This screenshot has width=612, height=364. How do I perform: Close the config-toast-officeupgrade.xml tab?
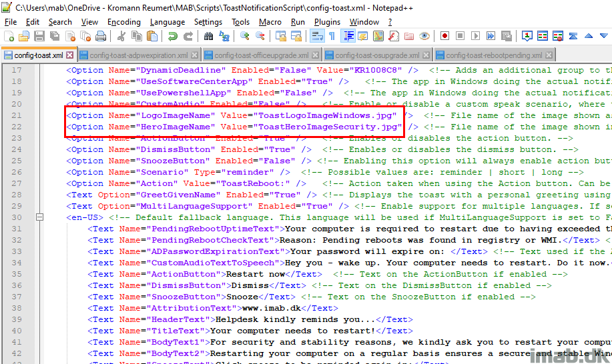[x=316, y=55]
